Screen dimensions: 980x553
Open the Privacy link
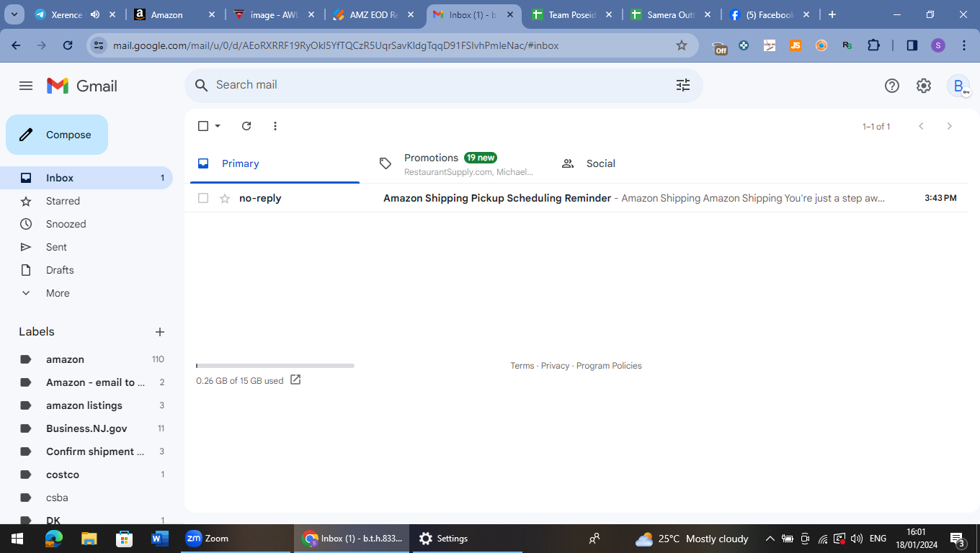[x=555, y=366]
